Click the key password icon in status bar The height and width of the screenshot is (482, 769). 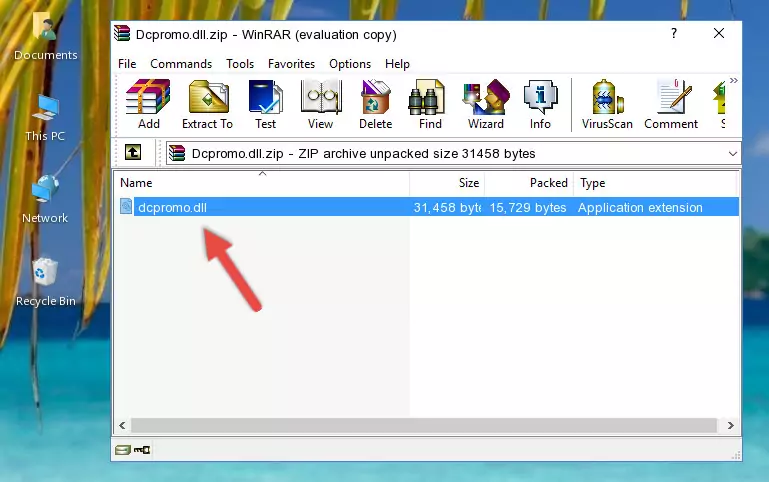tap(142, 449)
